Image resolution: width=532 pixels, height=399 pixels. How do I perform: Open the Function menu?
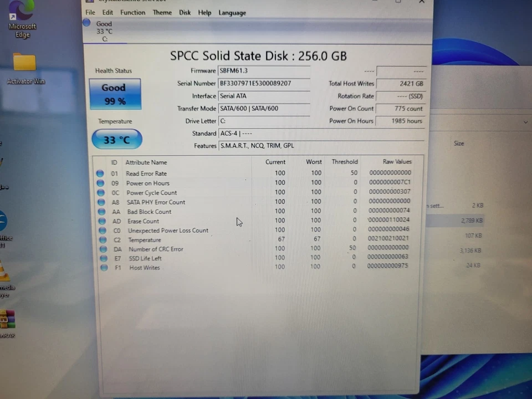pos(132,13)
